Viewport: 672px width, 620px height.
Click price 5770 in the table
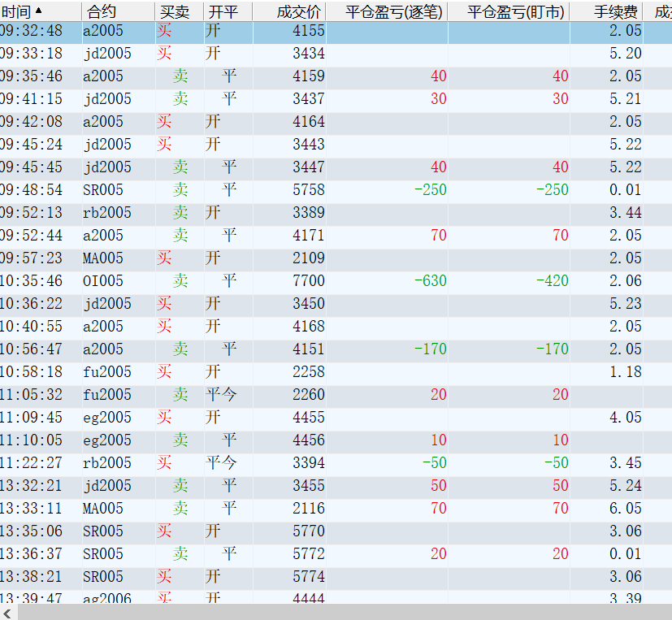(309, 531)
